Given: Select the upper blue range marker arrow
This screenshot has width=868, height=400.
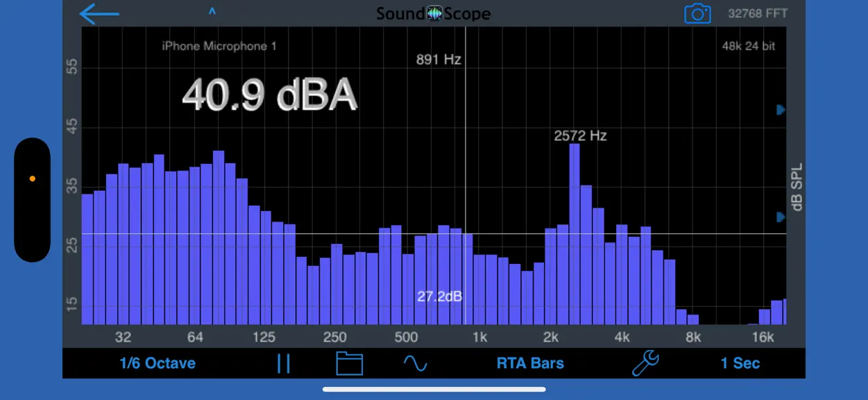Looking at the screenshot, I should point(781,110).
